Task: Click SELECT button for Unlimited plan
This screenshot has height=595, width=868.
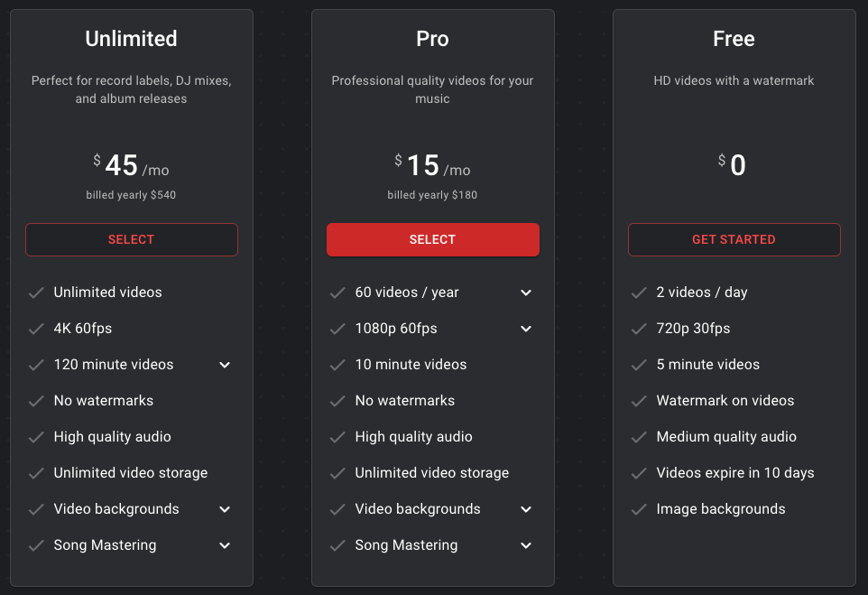Action: (x=132, y=239)
